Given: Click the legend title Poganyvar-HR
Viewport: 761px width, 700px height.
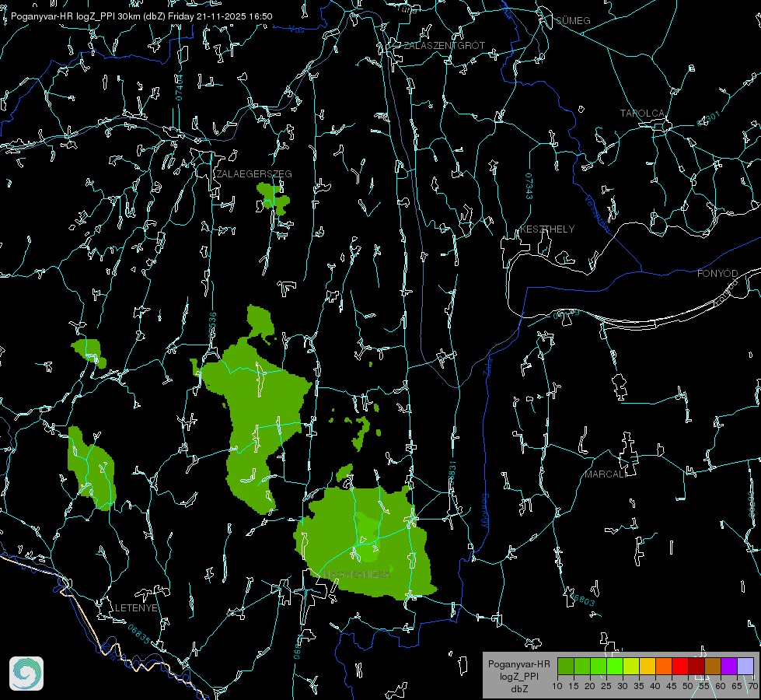Looking at the screenshot, I should click(518, 664).
